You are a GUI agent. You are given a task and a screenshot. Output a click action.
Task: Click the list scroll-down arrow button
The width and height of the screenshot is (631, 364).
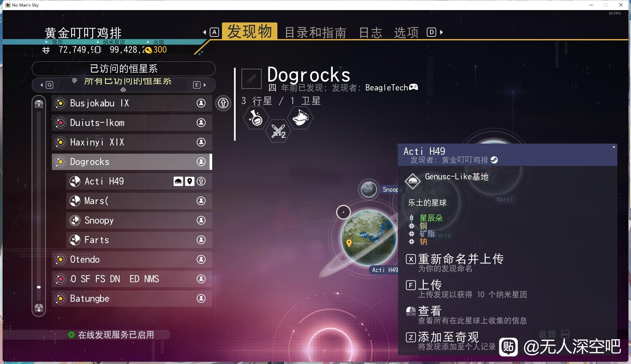39,308
